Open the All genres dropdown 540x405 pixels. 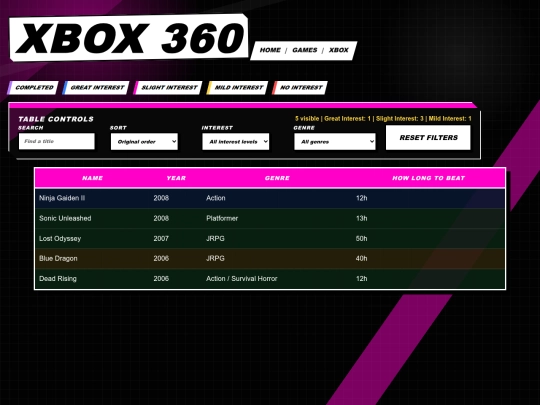[335, 142]
